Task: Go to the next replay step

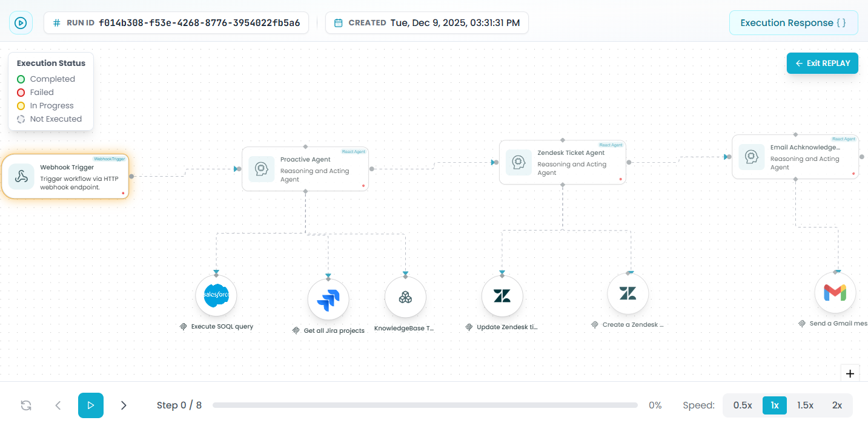Action: point(124,405)
